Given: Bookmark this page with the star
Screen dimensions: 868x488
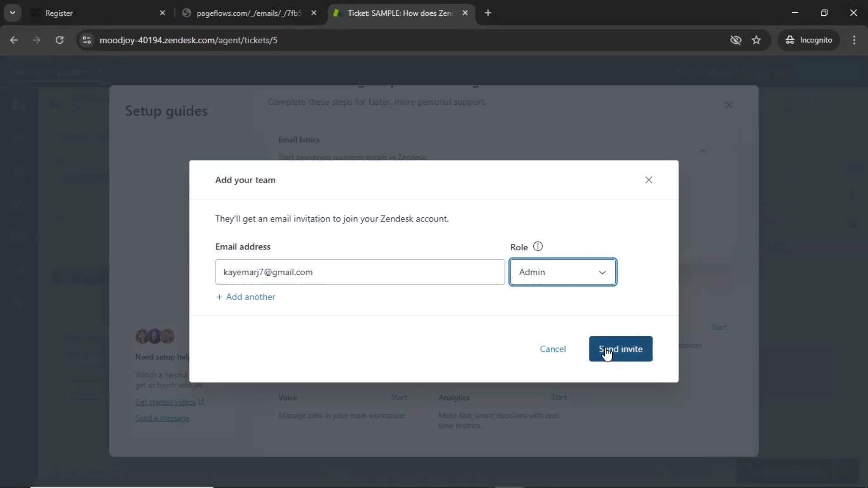Looking at the screenshot, I should coord(756,40).
